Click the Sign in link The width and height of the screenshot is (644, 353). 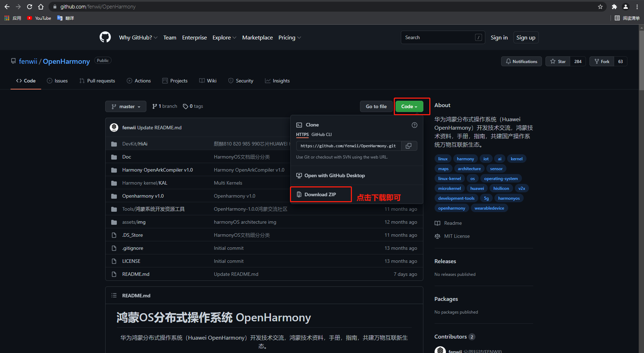(499, 37)
